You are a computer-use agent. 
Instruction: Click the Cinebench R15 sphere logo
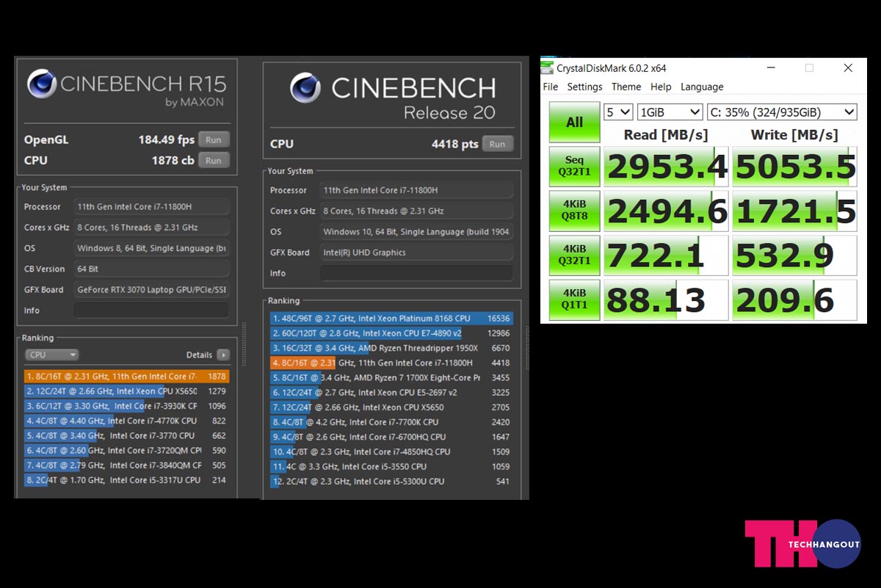click(41, 84)
